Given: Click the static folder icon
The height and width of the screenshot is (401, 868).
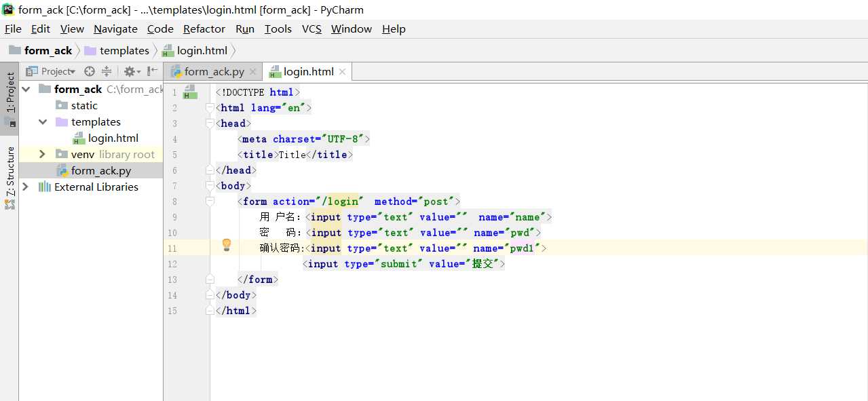Looking at the screenshot, I should pyautogui.click(x=61, y=105).
